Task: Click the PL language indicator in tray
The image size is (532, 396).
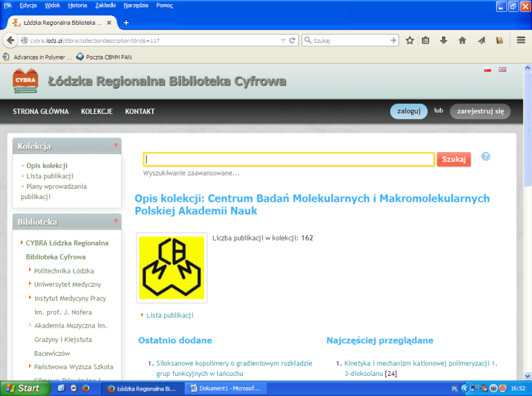Action: pos(455,388)
